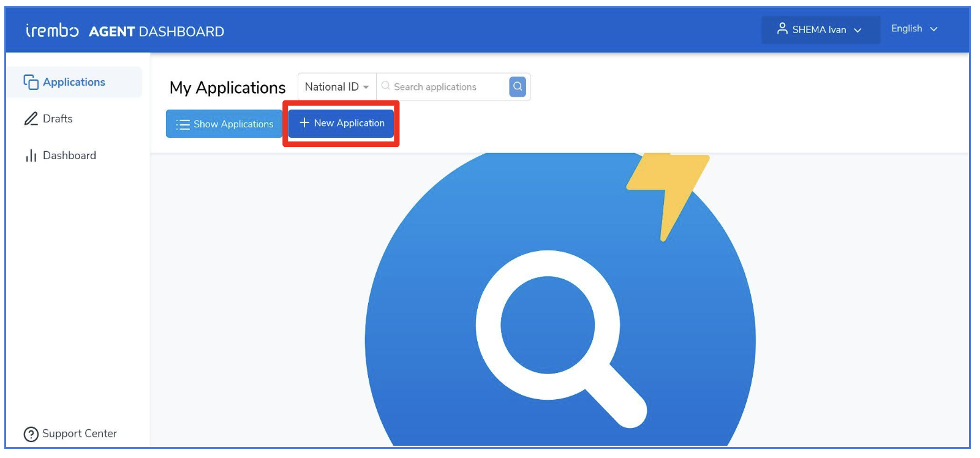Open the Applications sidebar section

(75, 82)
